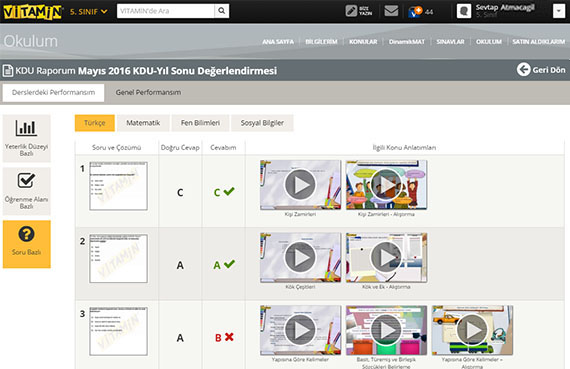Click question 3 red cross answer B
Image resolution: width=570 pixels, height=369 pixels.
[x=224, y=337]
